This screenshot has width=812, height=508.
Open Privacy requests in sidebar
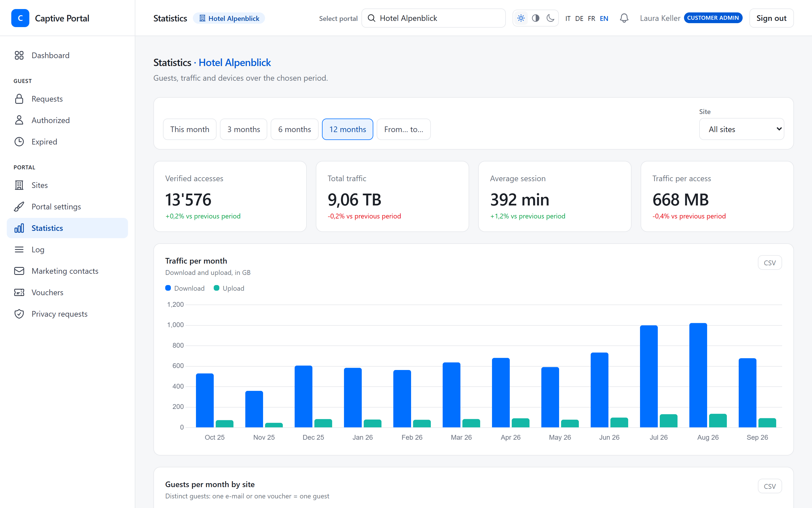[67, 314]
